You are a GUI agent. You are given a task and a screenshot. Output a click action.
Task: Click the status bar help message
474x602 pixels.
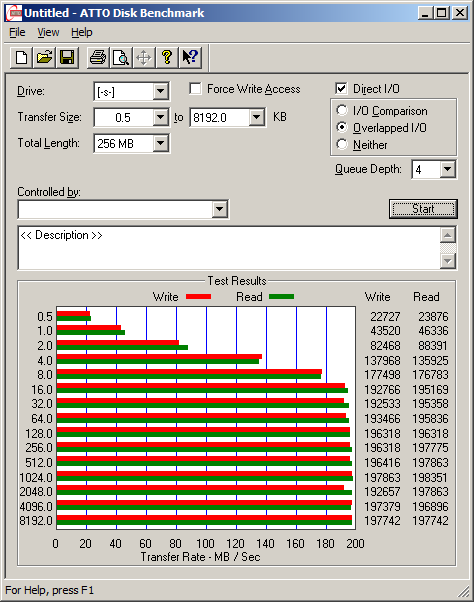click(50, 590)
